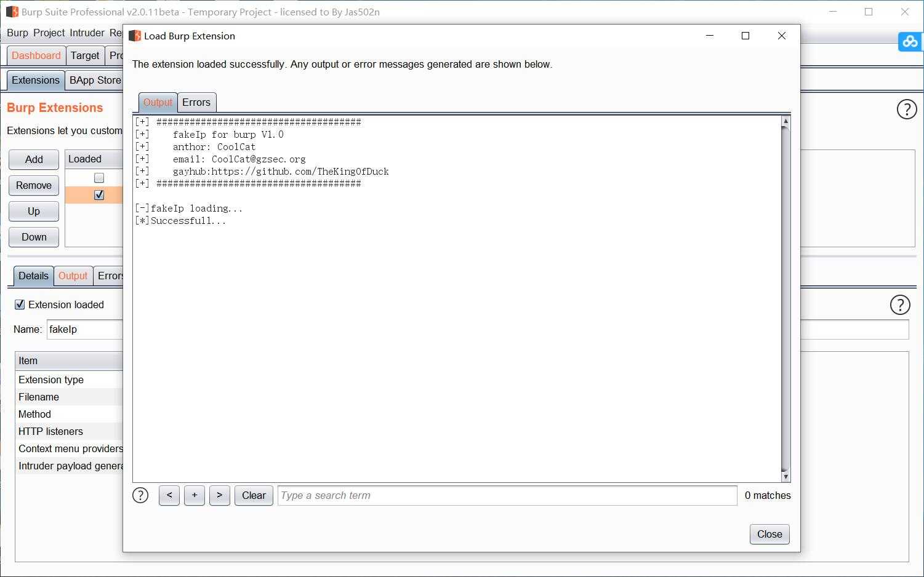The height and width of the screenshot is (577, 924).
Task: Click the help icon beside Burp Extensions heading
Action: pyautogui.click(x=907, y=109)
